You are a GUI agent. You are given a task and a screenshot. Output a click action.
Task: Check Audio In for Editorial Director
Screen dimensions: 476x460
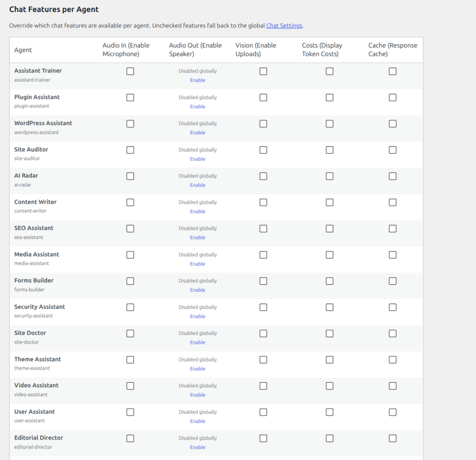point(130,439)
